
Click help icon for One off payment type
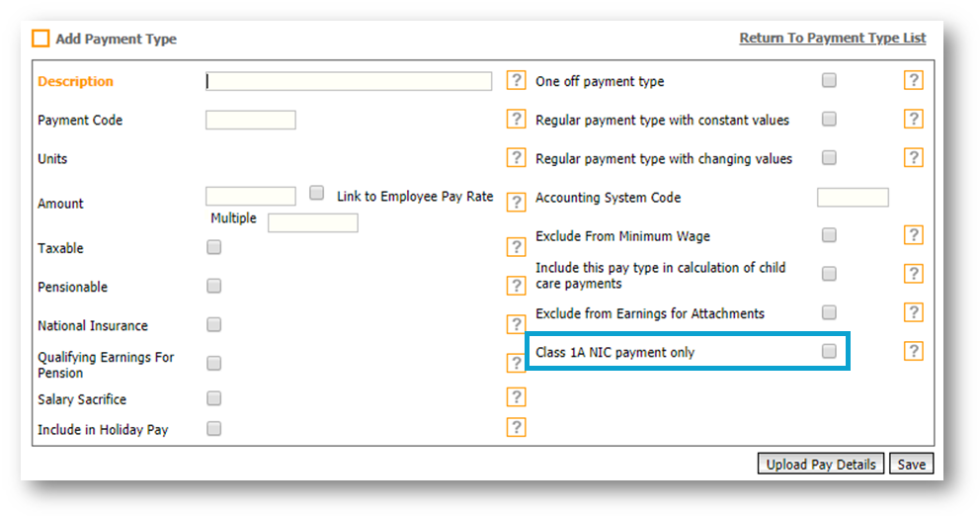(913, 81)
